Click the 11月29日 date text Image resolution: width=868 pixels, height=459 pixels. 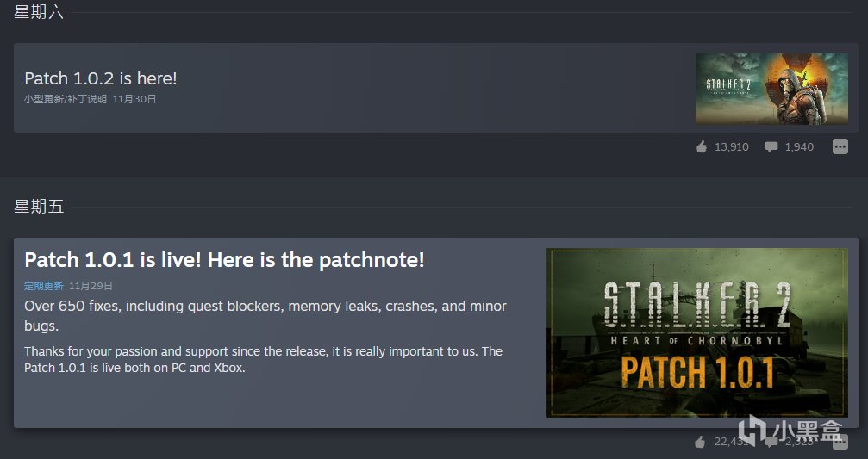click(91, 286)
